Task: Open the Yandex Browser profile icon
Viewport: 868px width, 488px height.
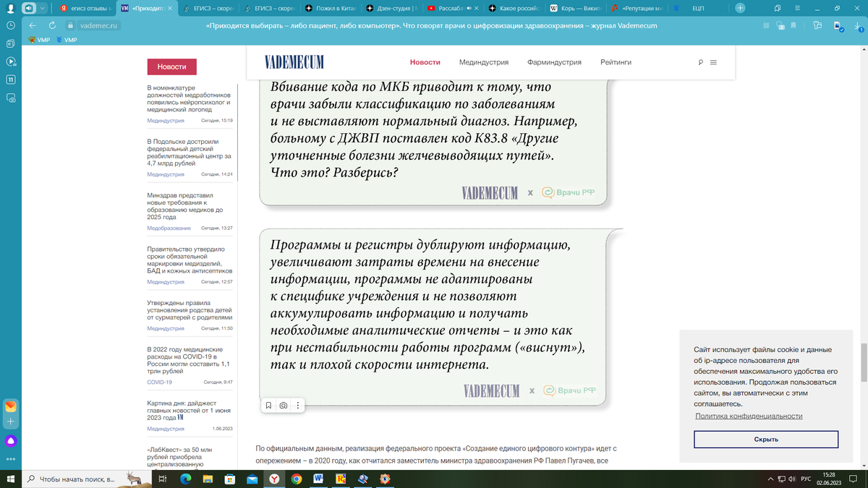Action: pyautogui.click(x=10, y=8)
